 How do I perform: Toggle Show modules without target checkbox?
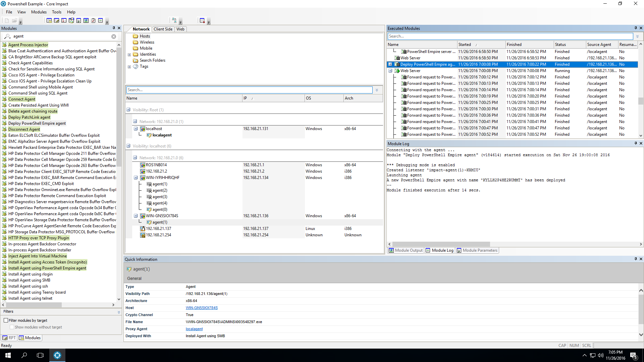pyautogui.click(x=12, y=327)
